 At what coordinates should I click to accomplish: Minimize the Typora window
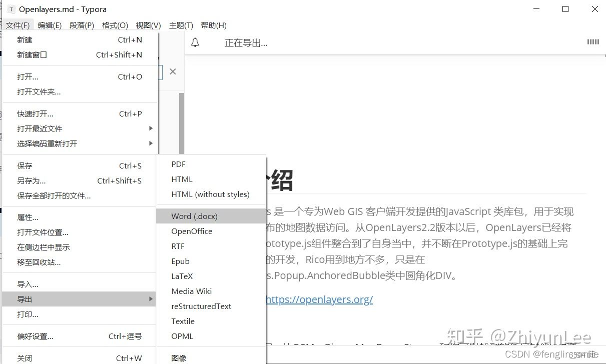coord(536,9)
